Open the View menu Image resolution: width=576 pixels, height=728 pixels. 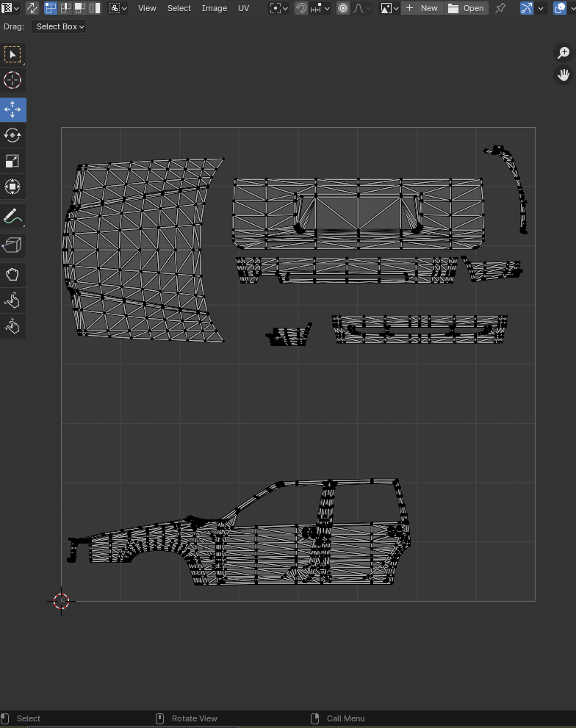pos(147,8)
